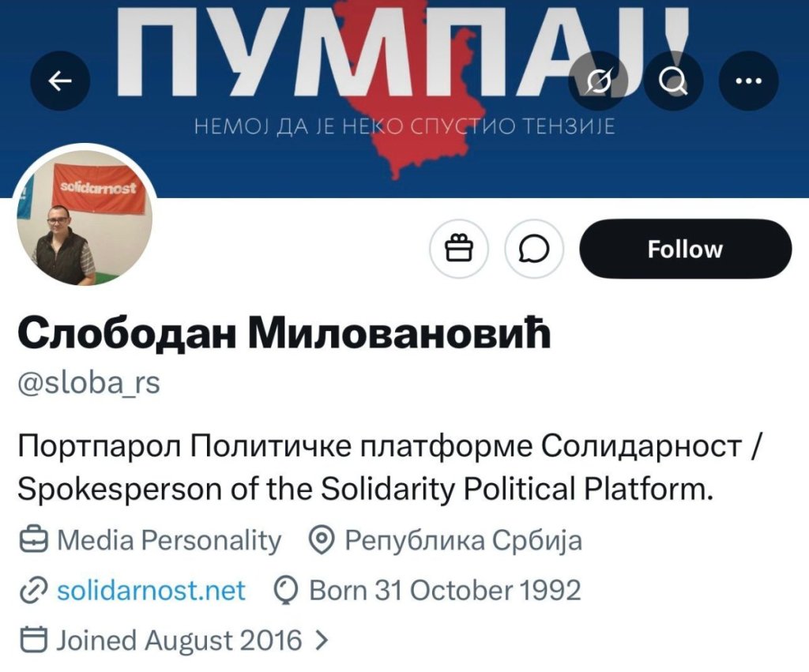Open direct message via chat bubble icon

coord(534,250)
